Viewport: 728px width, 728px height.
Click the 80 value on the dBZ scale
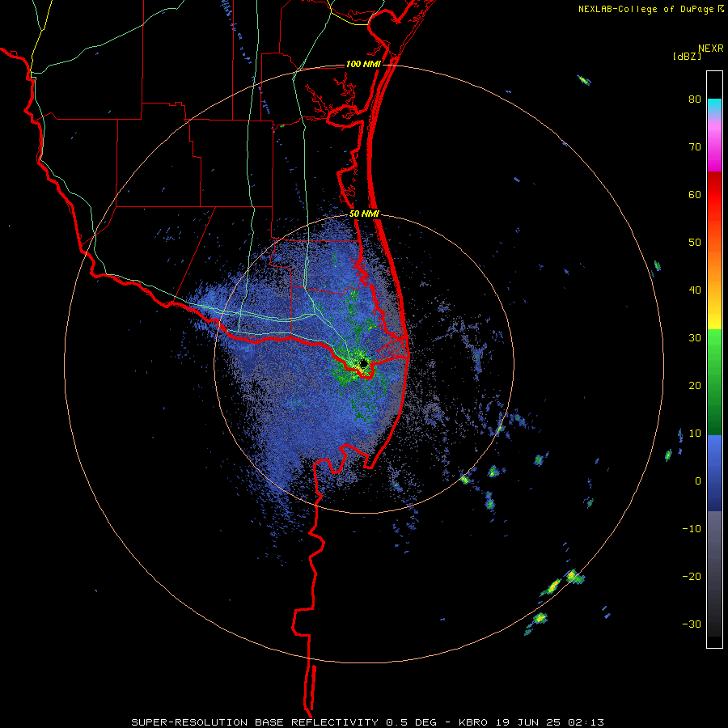[x=695, y=99]
